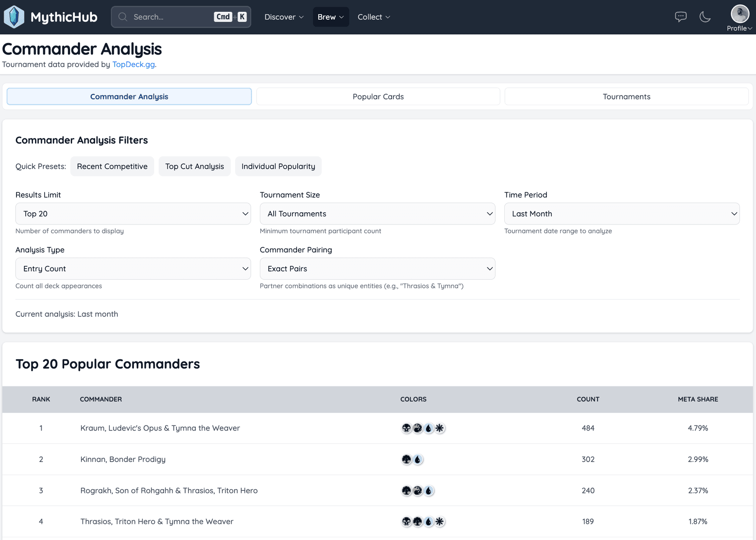Open the Time Period dropdown
756x540 pixels.
[x=622, y=214]
